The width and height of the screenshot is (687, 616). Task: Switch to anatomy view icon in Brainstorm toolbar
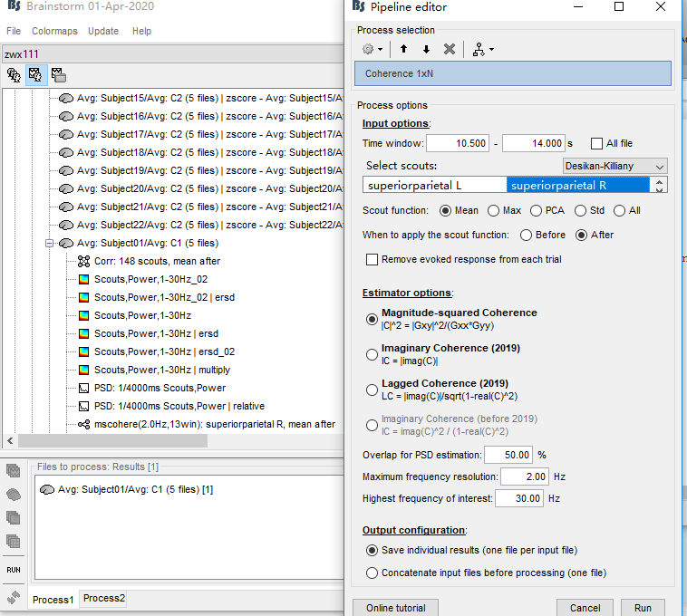pyautogui.click(x=14, y=75)
